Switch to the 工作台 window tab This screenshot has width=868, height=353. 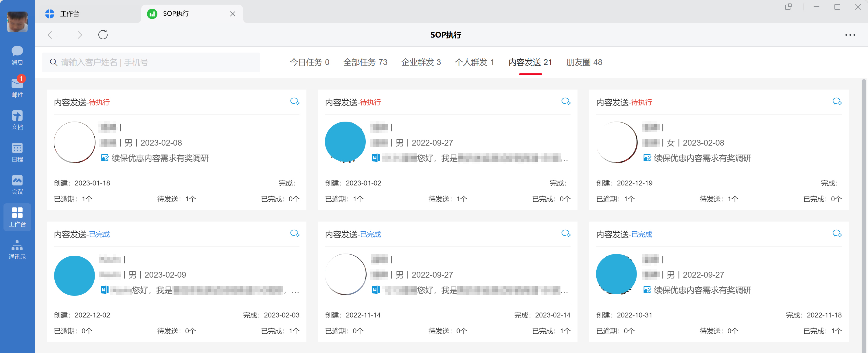(69, 14)
